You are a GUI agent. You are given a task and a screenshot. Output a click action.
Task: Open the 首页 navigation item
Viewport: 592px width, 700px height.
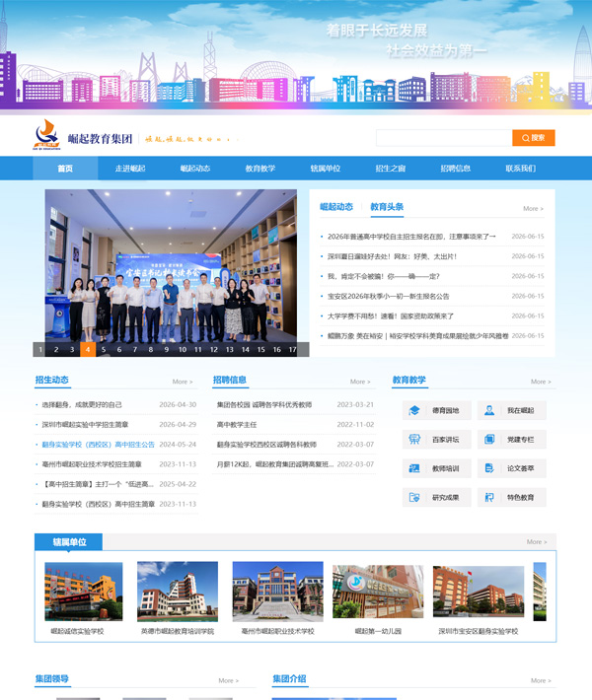65,169
